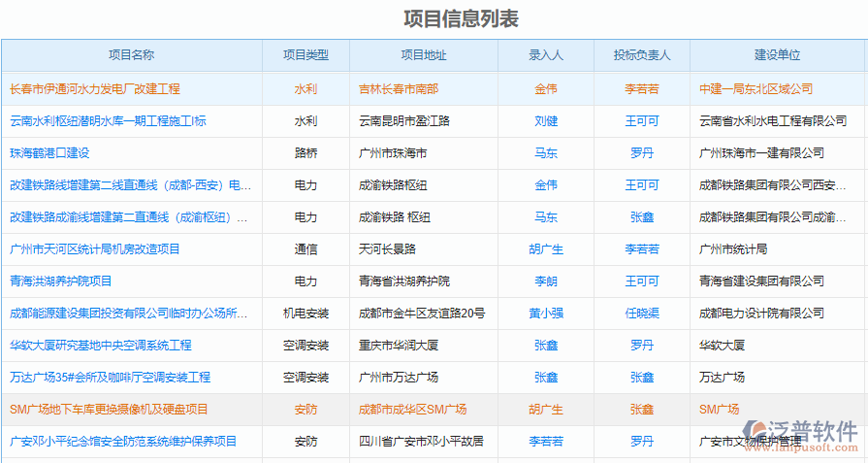Open 华软大厦研究基地中央空调系统工程 project
The width and height of the screenshot is (868, 463).
(x=101, y=346)
